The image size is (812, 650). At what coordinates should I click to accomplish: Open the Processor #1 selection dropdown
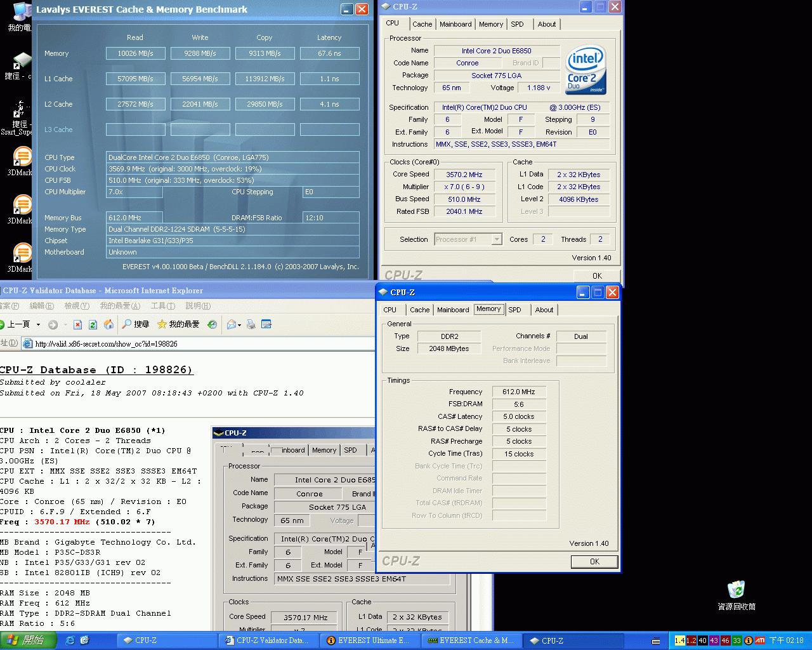497,239
